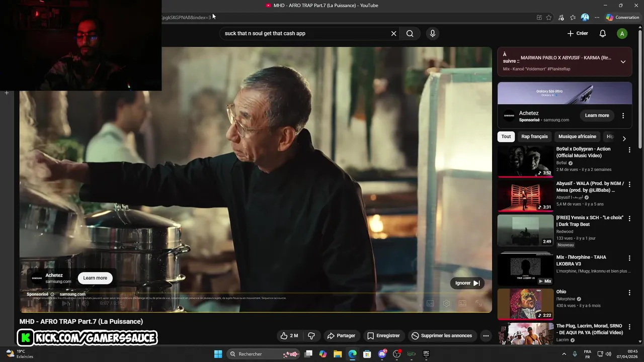The height and width of the screenshot is (362, 644).
Task: Select the Musique africaine filter chip
Action: (577, 137)
